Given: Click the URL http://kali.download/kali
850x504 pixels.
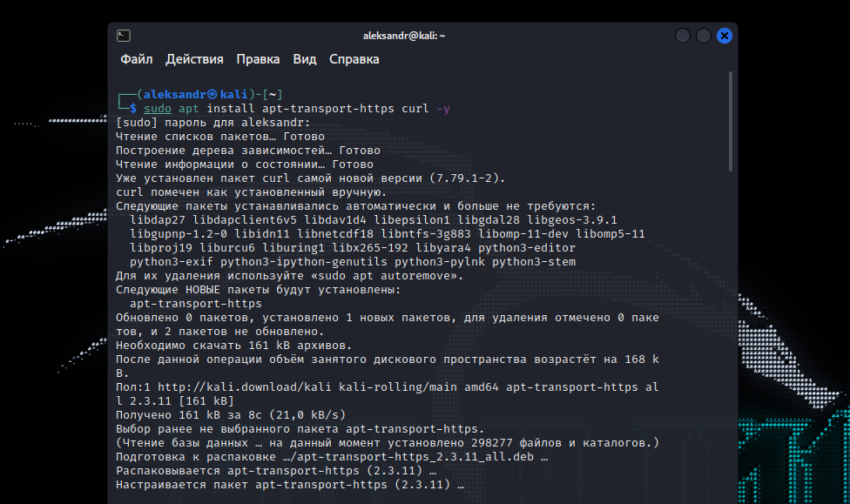Looking at the screenshot, I should pyautogui.click(x=245, y=387).
